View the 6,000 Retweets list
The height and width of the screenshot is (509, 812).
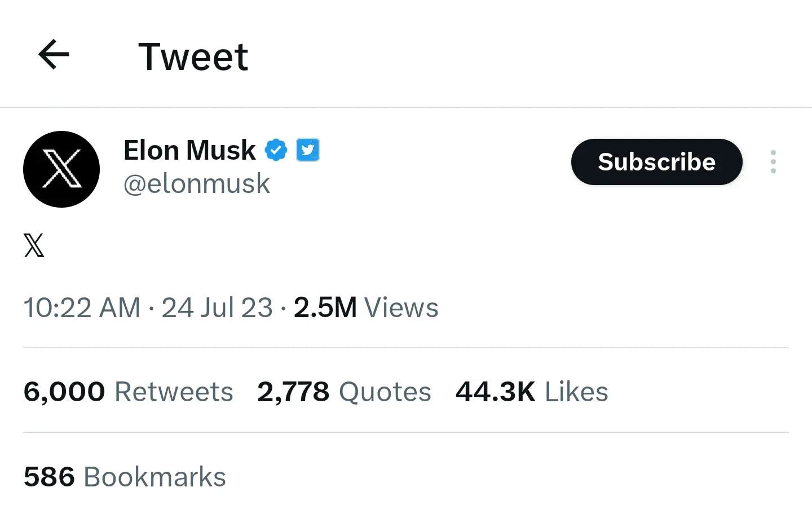128,392
